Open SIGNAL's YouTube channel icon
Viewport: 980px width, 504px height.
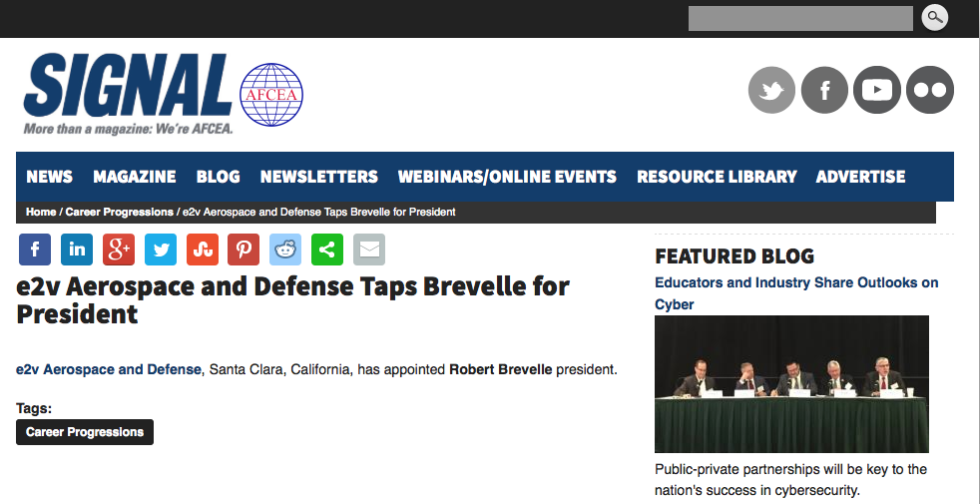coord(877,90)
